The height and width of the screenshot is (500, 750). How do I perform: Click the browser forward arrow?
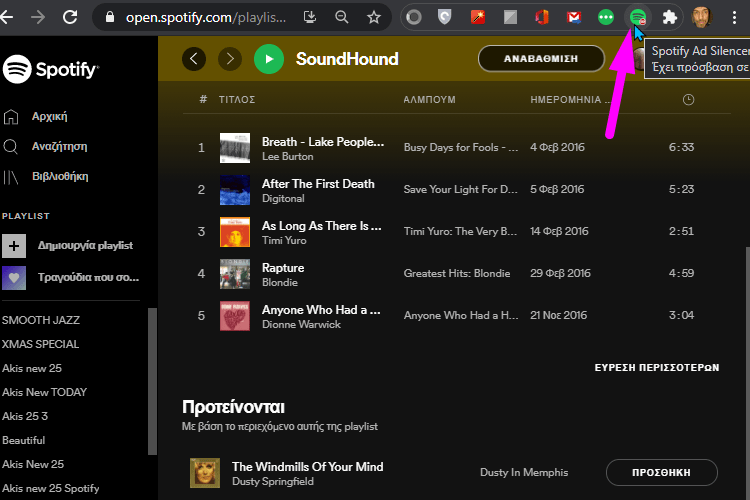38,18
